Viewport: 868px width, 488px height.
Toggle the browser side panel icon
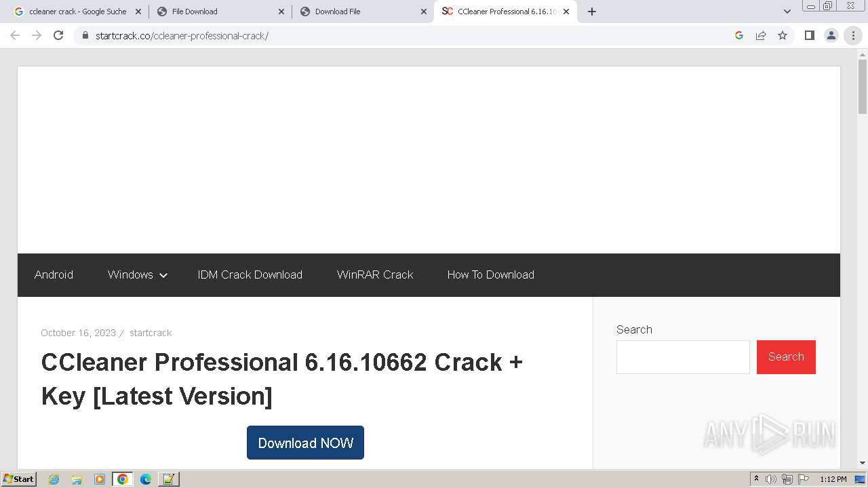tap(809, 35)
